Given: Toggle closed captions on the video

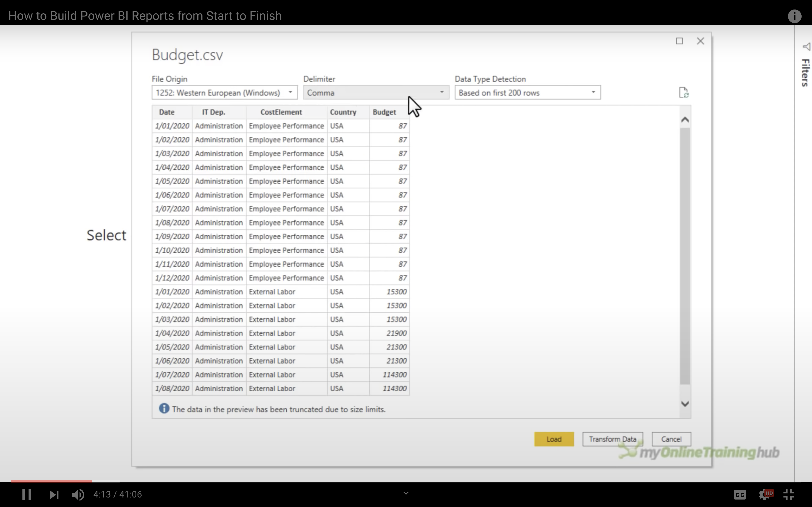Looking at the screenshot, I should (739, 495).
